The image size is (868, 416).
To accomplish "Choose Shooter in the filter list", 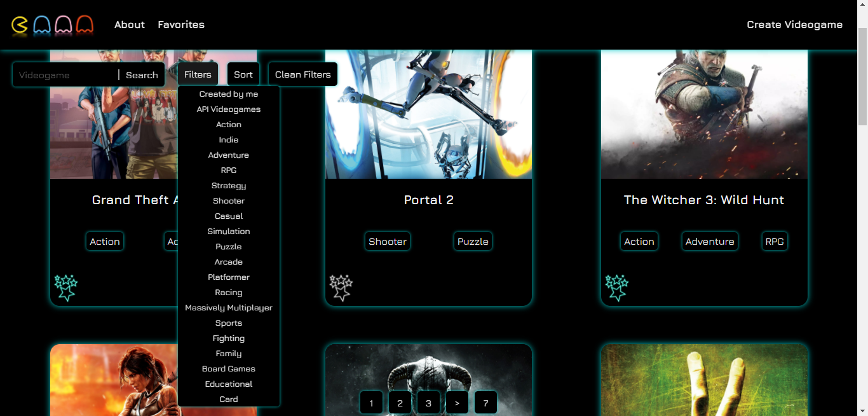I will pos(229,201).
